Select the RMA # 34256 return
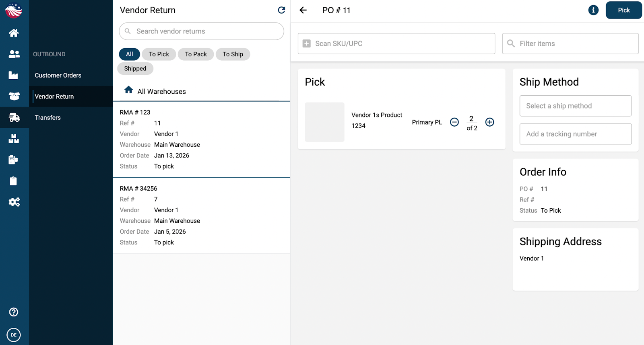 201,215
